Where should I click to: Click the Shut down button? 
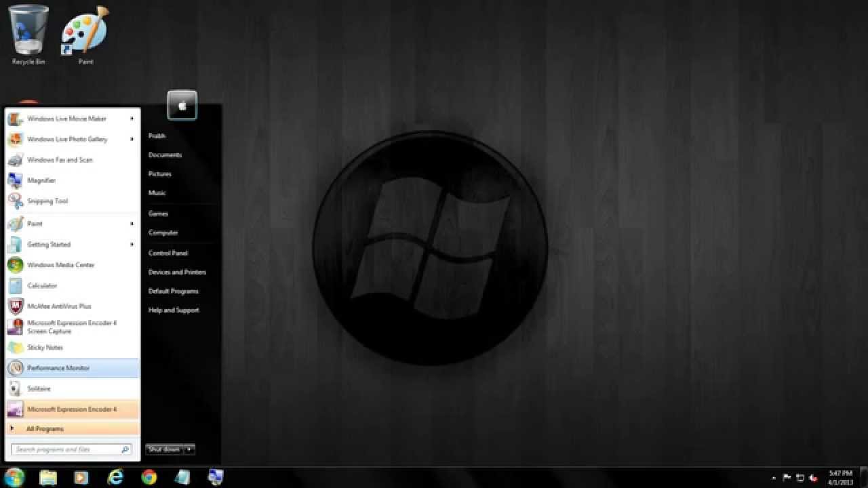(165, 449)
